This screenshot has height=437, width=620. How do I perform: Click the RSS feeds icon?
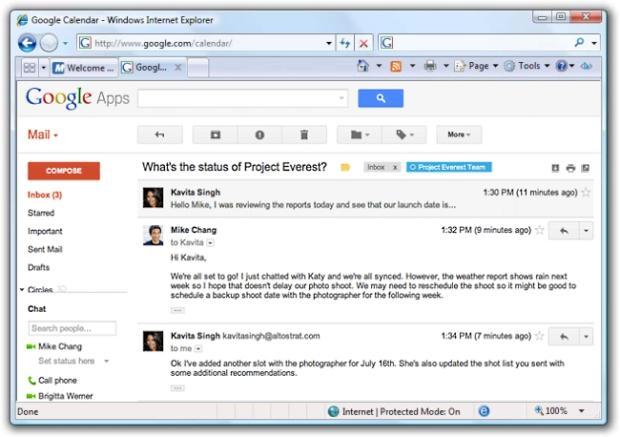tap(396, 66)
